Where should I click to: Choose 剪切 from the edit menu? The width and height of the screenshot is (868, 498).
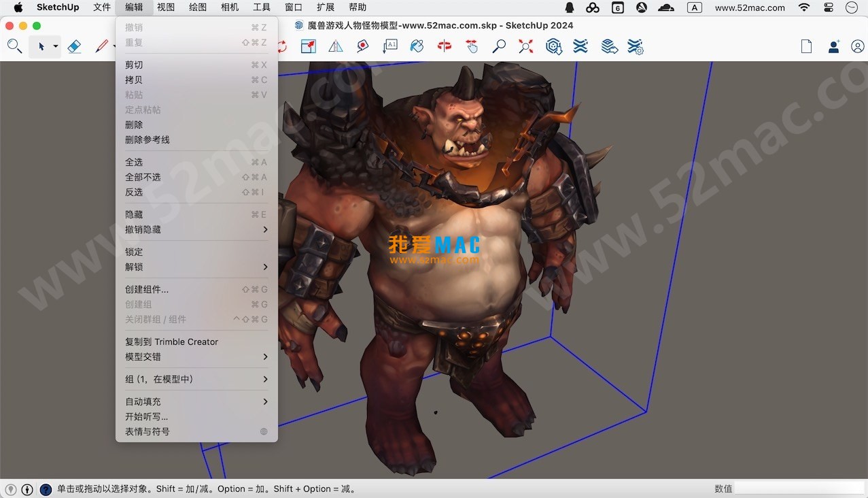196,65
